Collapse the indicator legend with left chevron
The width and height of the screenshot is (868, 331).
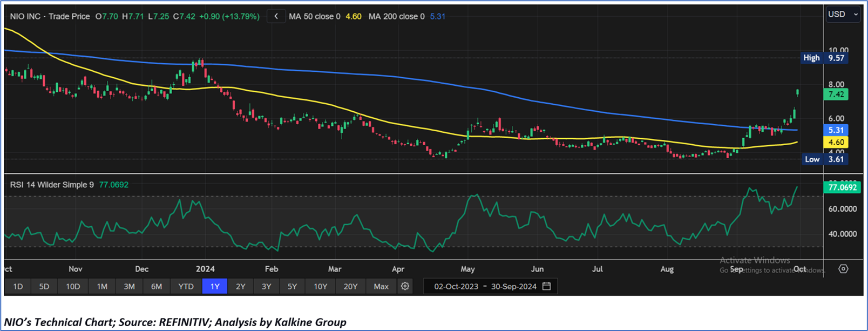click(x=276, y=16)
